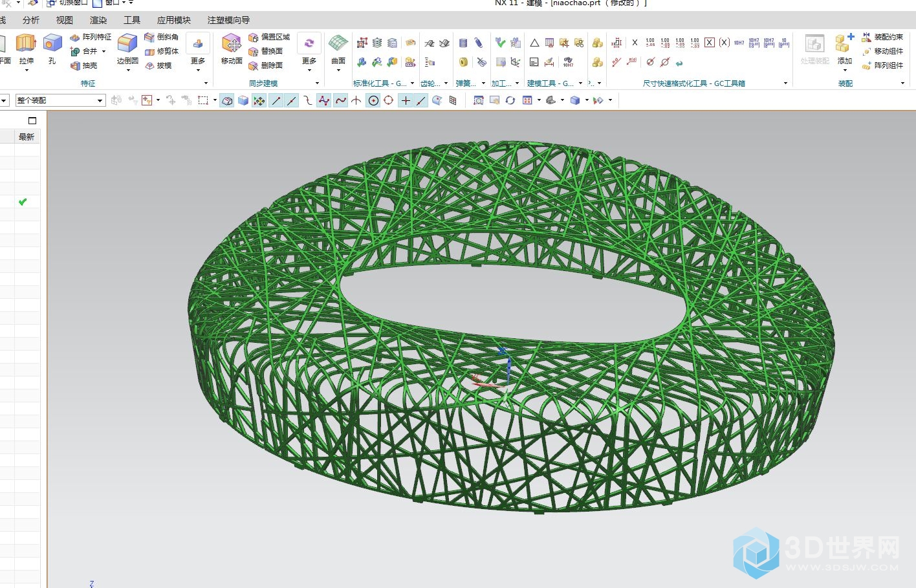Open the 渲染 ribbon tab
916x588 pixels.
tap(98, 20)
